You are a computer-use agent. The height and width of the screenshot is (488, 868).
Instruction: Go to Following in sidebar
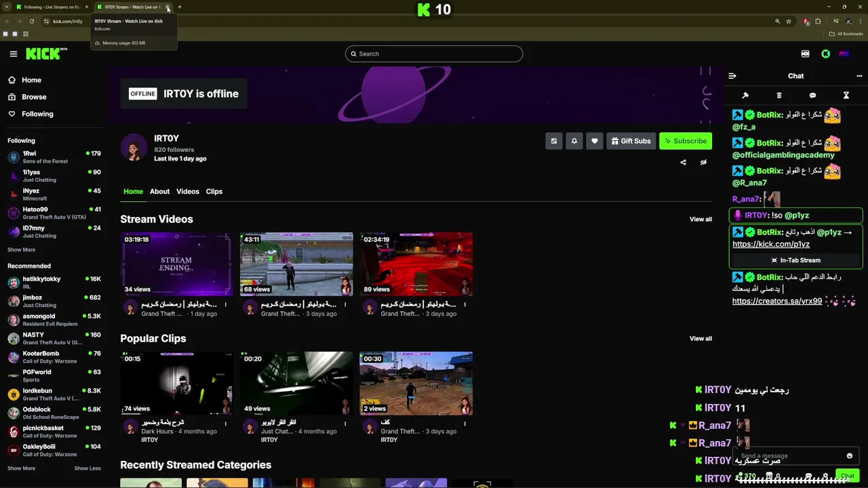tap(37, 114)
